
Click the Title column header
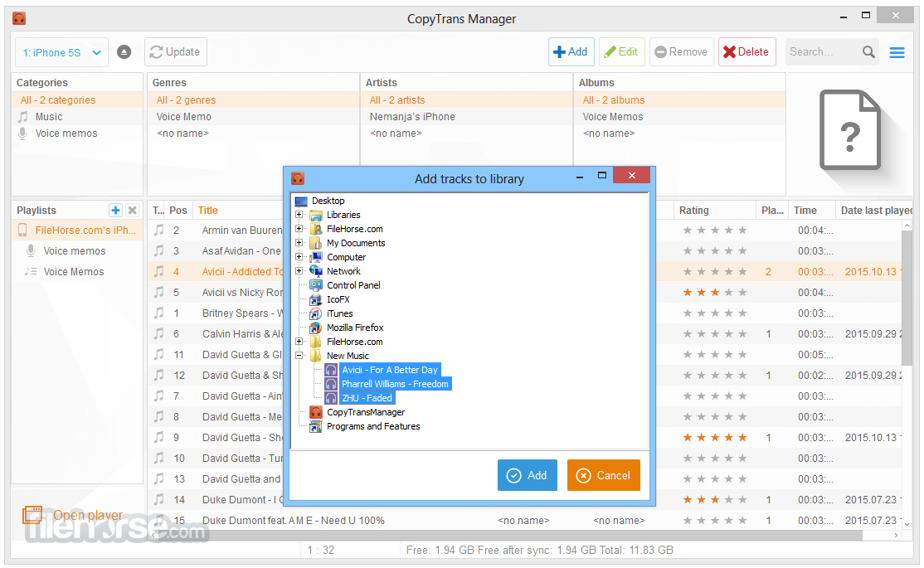[x=208, y=211]
